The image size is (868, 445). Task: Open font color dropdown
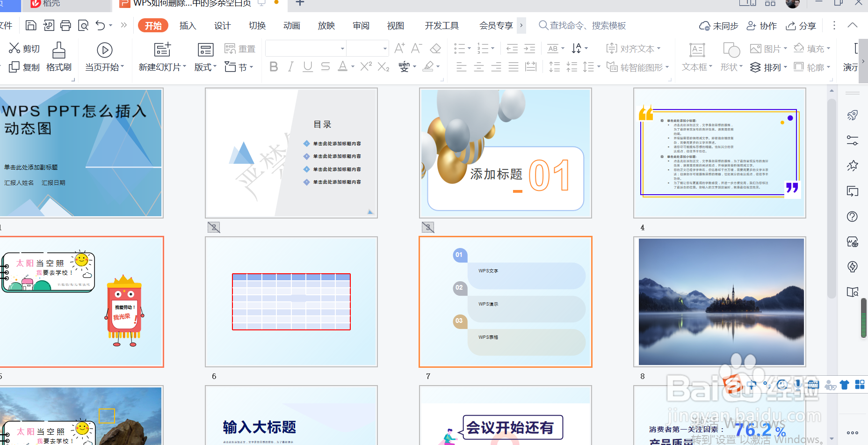click(x=353, y=67)
